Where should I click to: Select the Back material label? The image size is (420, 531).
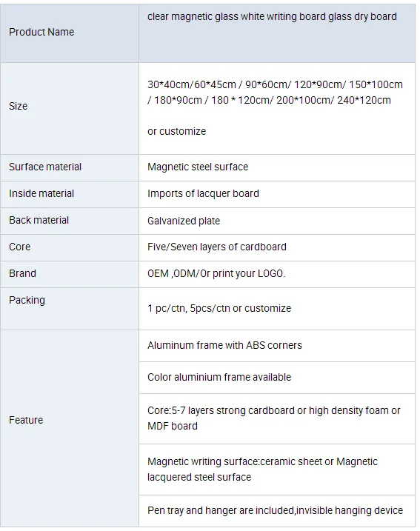39,220
